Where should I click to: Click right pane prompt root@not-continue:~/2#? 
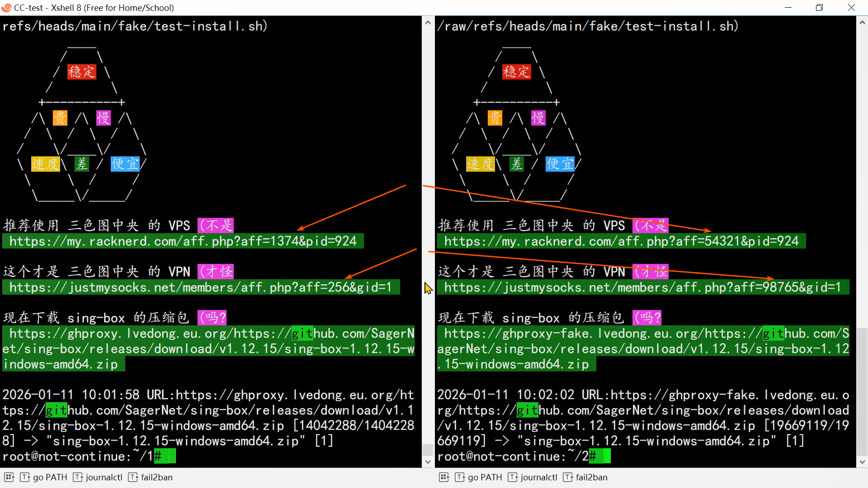coord(516,456)
